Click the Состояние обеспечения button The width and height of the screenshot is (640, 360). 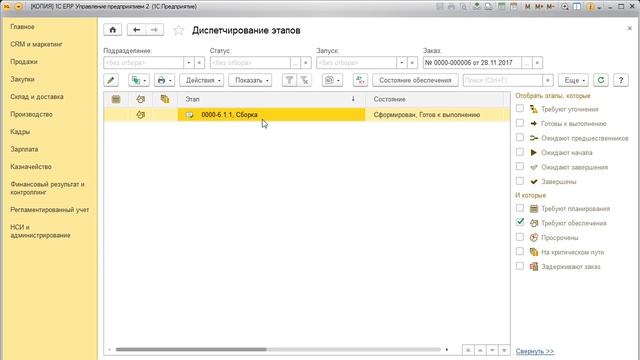pyautogui.click(x=415, y=80)
